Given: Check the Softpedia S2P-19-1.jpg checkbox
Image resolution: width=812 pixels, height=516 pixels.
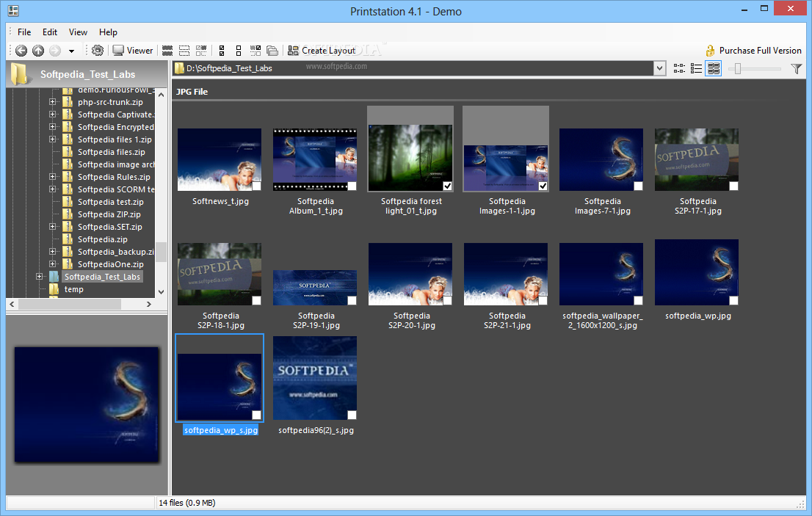Looking at the screenshot, I should [x=352, y=300].
